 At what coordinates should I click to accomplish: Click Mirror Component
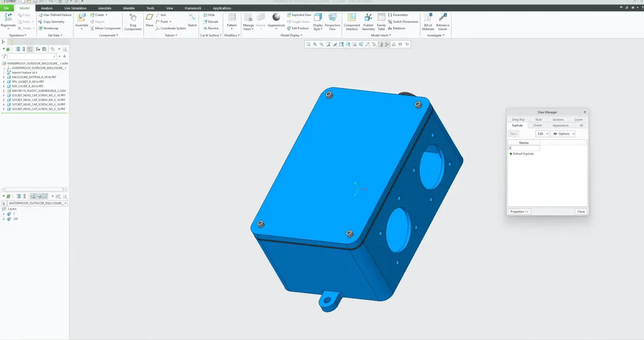(105, 28)
